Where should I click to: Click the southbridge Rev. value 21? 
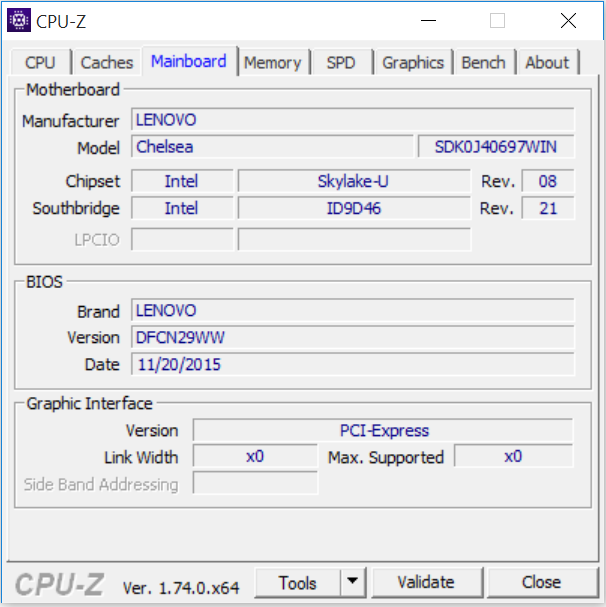click(x=548, y=208)
